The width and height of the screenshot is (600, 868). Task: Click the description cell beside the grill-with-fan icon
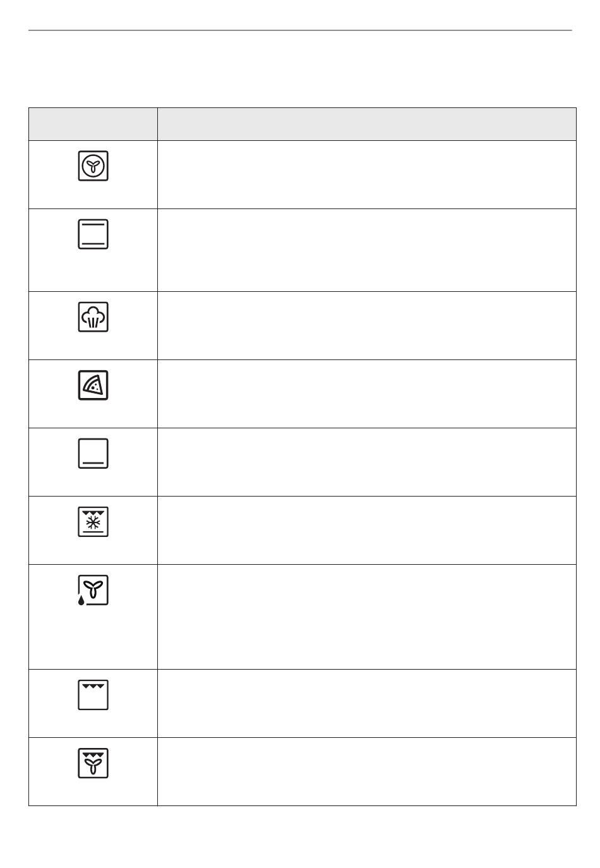pyautogui.click(x=367, y=772)
